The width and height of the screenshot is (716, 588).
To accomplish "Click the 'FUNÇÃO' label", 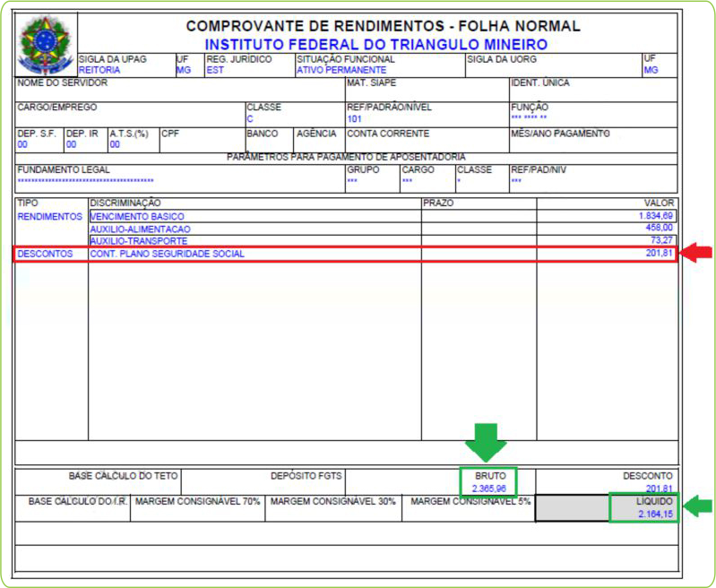I will click(x=530, y=108).
